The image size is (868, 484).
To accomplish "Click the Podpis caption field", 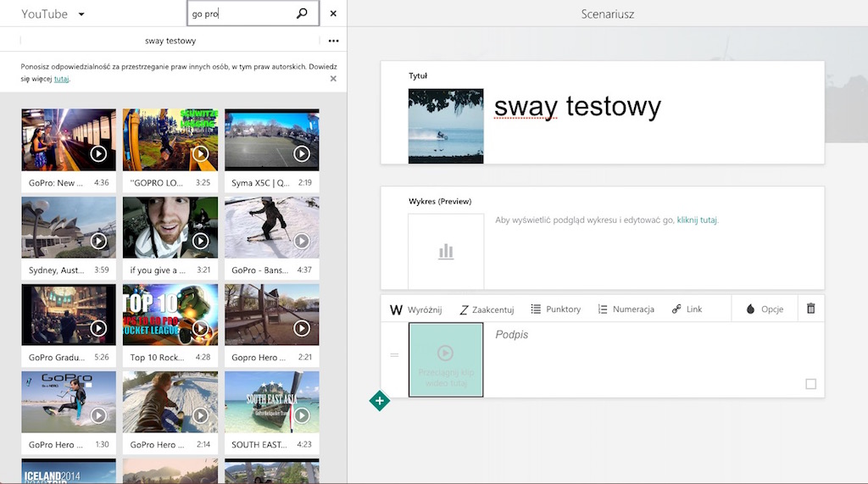I will [x=511, y=335].
